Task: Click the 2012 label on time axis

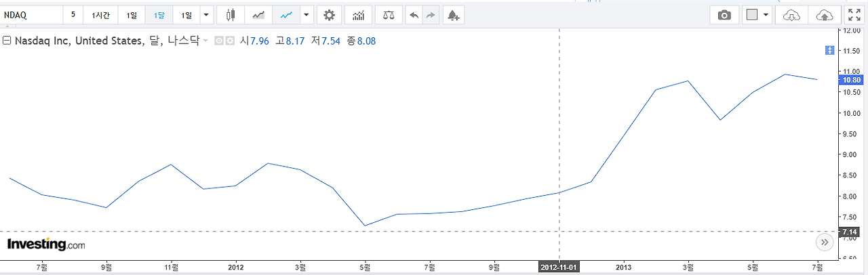Action: [x=236, y=267]
